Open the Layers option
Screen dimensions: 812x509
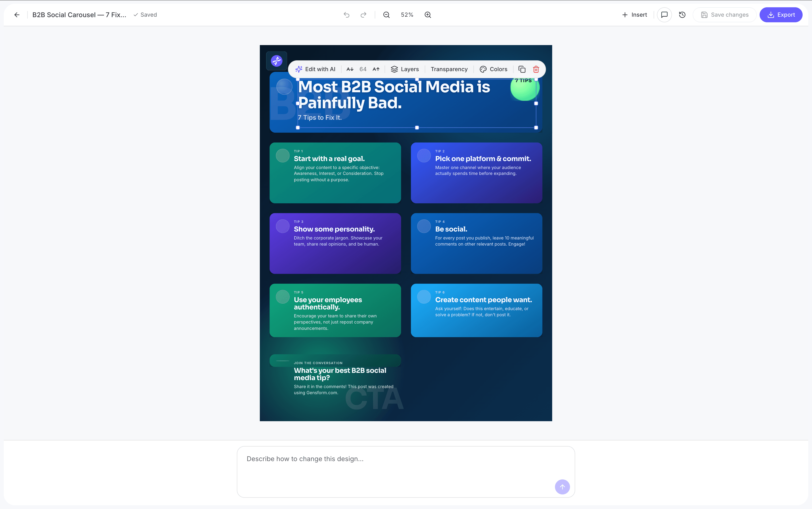click(x=405, y=69)
